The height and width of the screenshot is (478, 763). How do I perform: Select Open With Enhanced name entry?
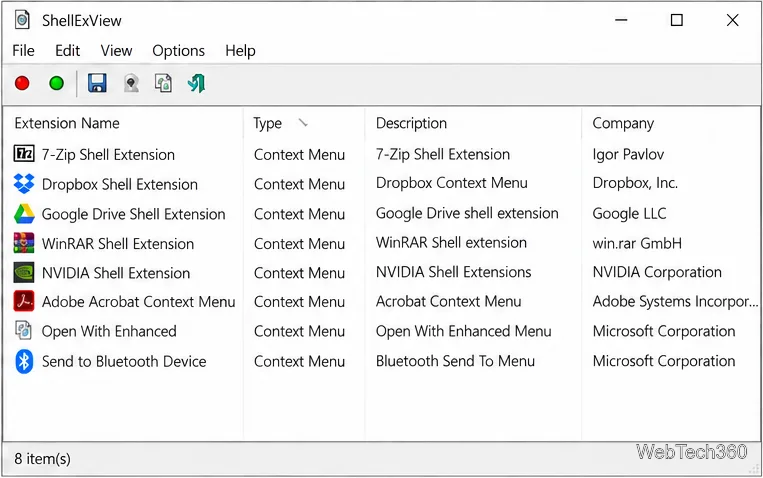click(x=109, y=331)
